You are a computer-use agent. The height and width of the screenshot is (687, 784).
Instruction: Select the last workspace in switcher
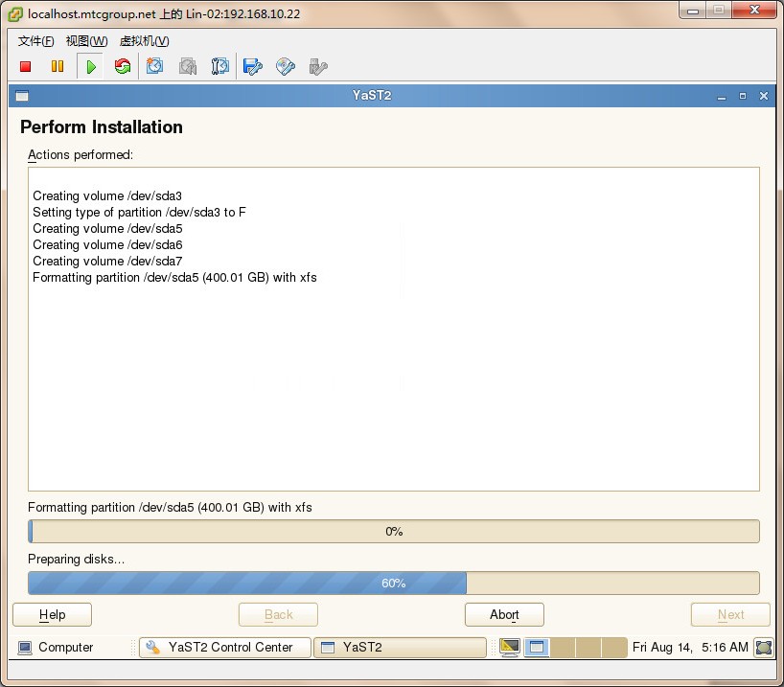point(614,648)
